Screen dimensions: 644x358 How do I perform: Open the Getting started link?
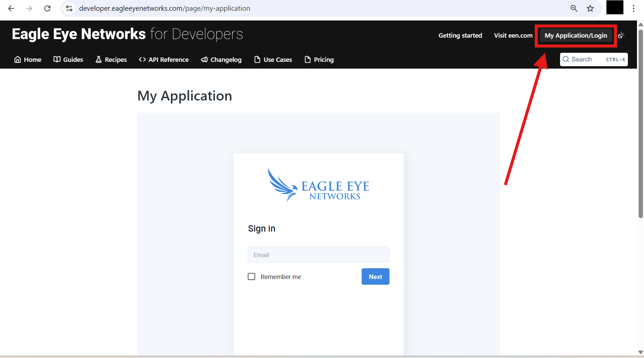460,35
